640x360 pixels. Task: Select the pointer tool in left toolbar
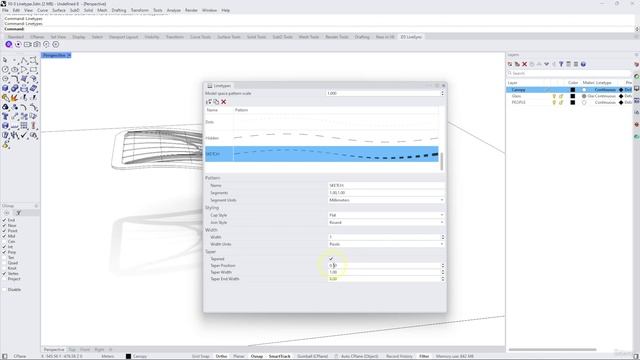coord(5,60)
